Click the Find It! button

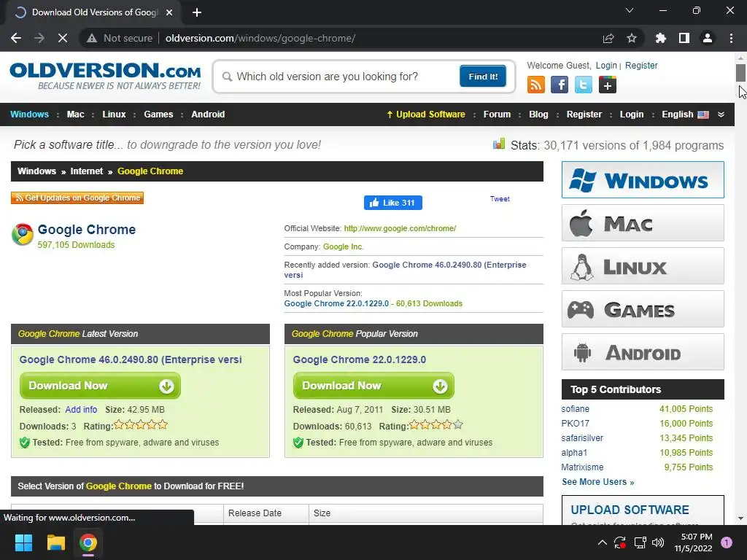[483, 77]
